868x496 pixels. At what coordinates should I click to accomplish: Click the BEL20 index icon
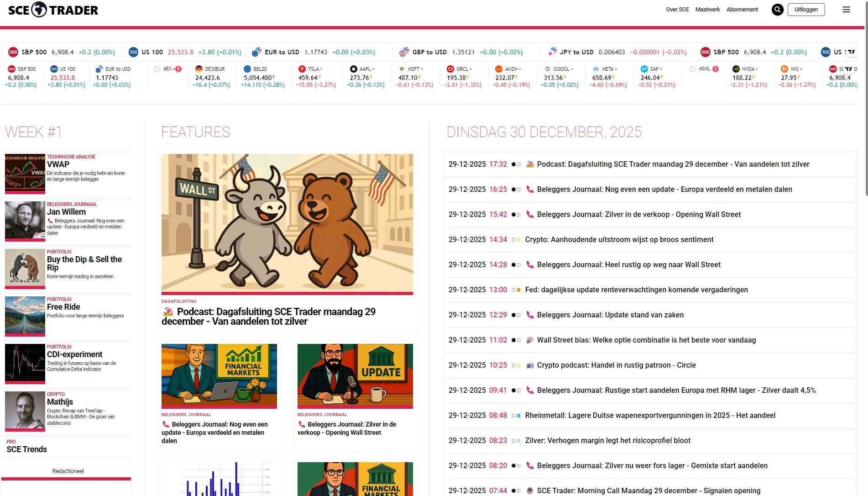pyautogui.click(x=247, y=69)
